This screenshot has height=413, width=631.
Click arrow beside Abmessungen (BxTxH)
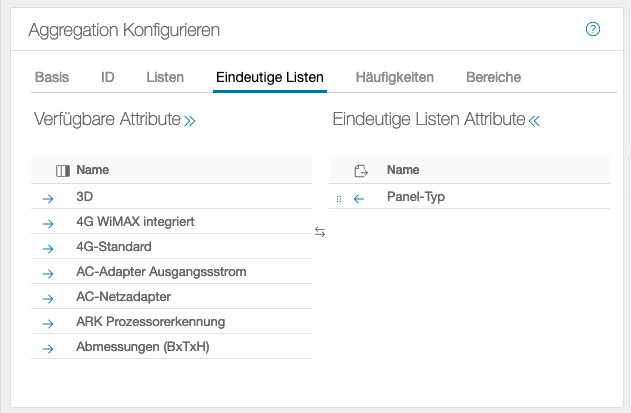(48, 348)
